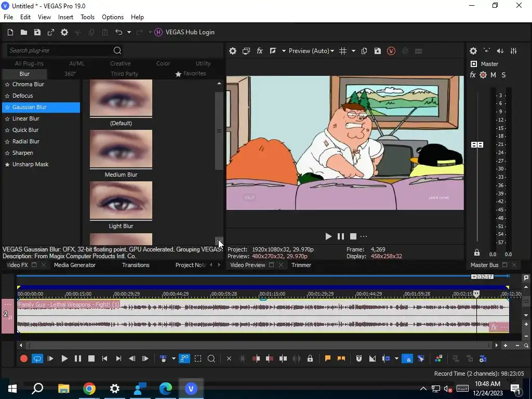Open Master automation settings orange icon

483,75
